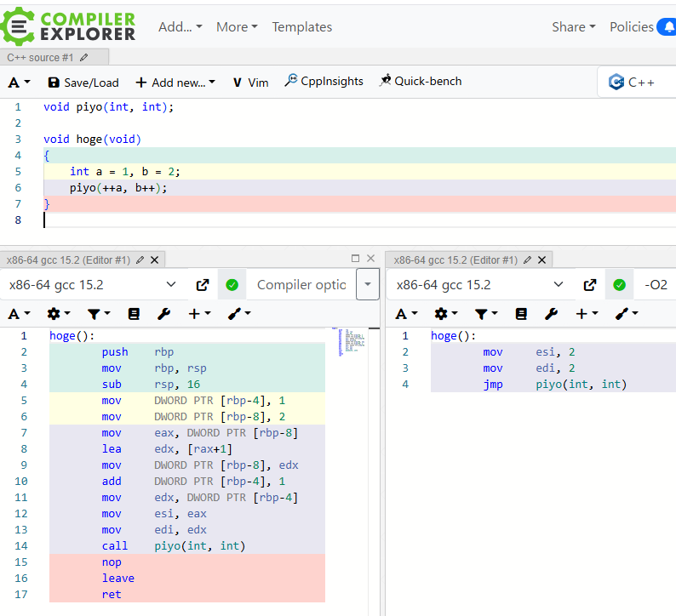Screen dimensions: 676x616
Task: Toggle Vim mode
Action: pos(250,83)
